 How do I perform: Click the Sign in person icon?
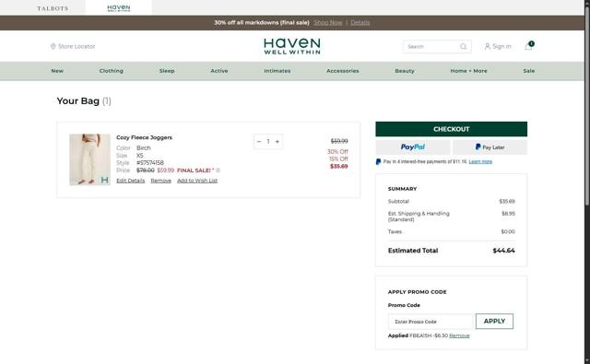(x=488, y=46)
